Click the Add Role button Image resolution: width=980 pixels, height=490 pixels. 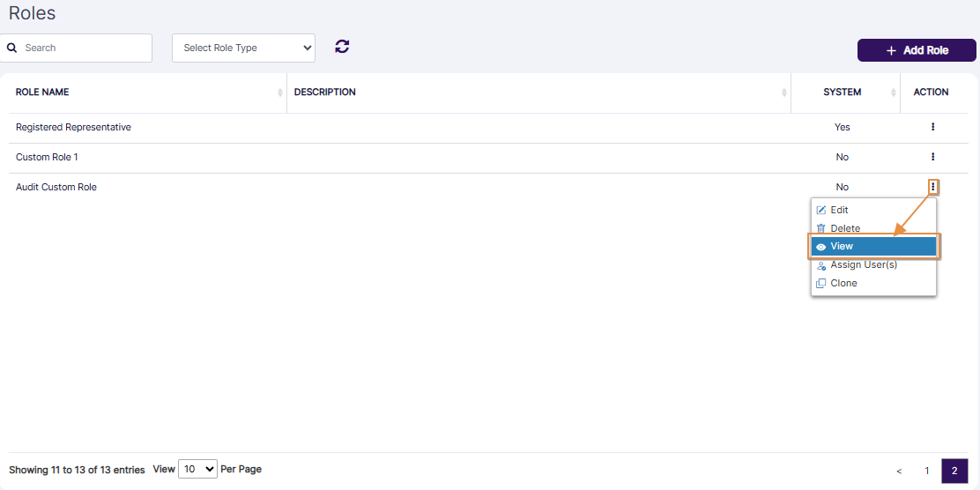(917, 50)
